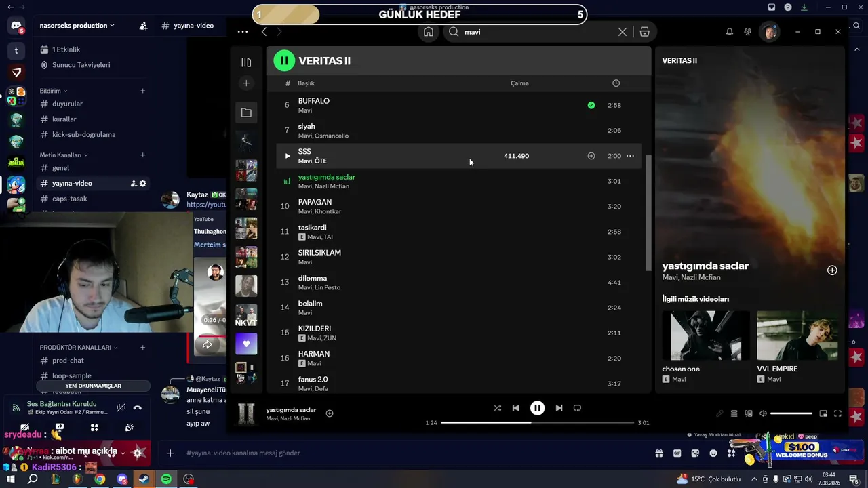Open the Spotify play queue
Viewport: 868px width, 488px height.
click(734, 413)
